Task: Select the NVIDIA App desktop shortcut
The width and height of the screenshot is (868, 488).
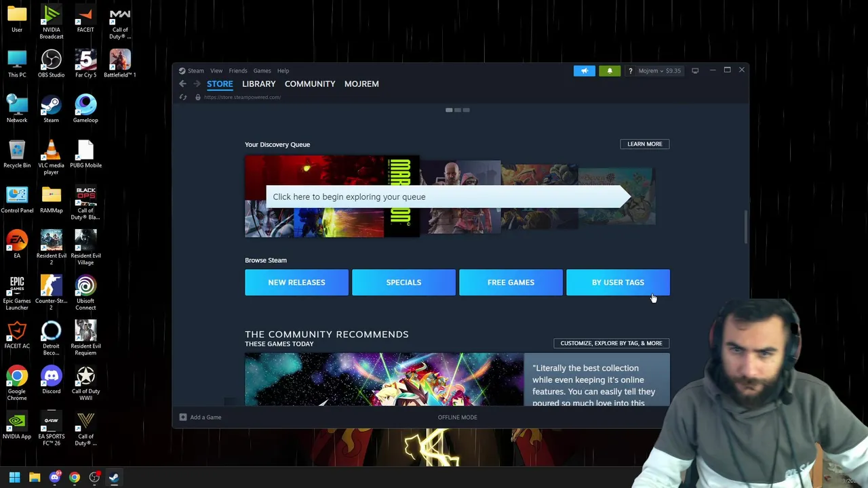Action: pyautogui.click(x=17, y=426)
